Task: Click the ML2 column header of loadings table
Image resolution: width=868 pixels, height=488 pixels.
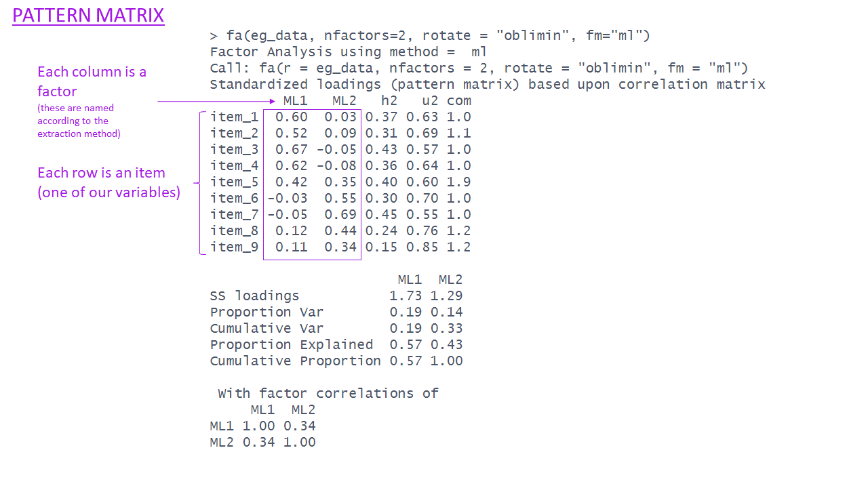Action: pos(344,101)
